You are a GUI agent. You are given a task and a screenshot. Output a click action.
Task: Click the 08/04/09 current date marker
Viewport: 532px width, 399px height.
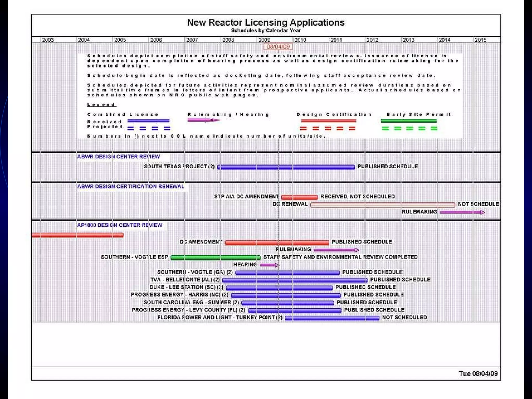pos(278,46)
